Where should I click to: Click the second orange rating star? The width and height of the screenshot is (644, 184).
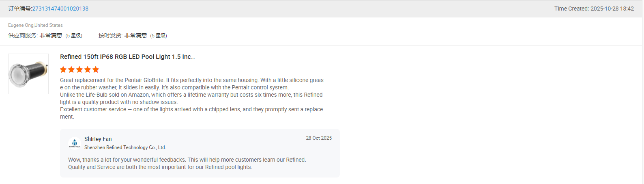point(71,69)
